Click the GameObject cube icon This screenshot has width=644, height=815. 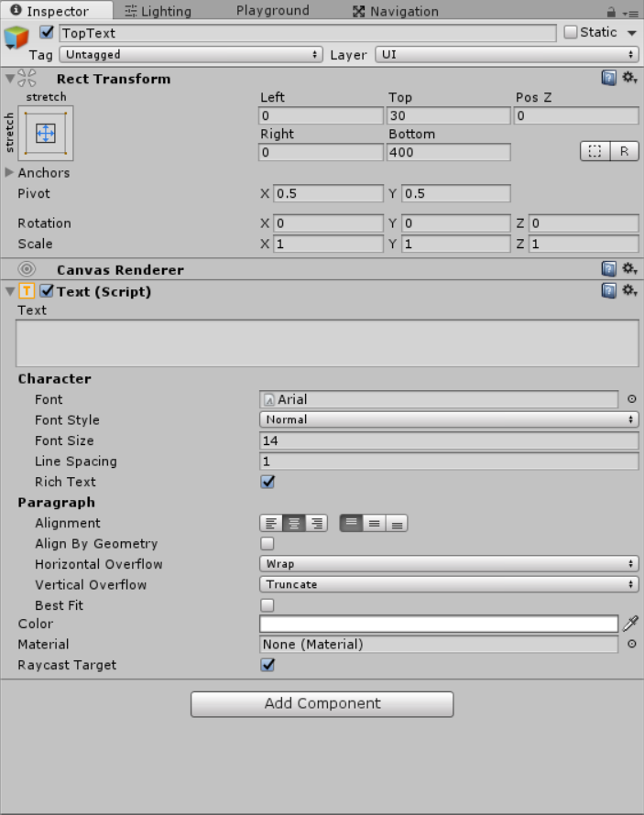coord(16,38)
